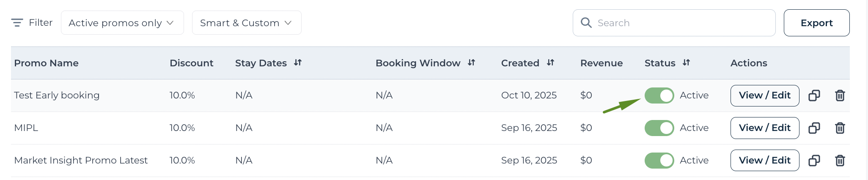View / Edit Test Early booking promo

click(764, 95)
